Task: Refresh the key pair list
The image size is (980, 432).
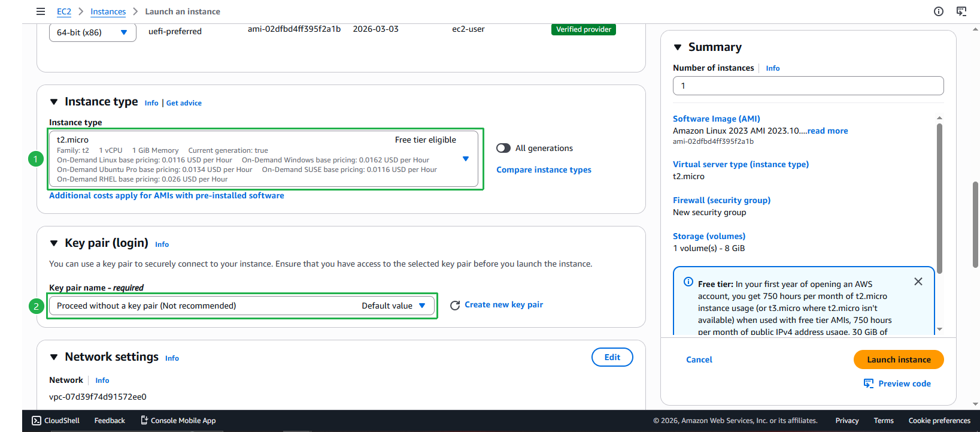Action: [x=455, y=305]
